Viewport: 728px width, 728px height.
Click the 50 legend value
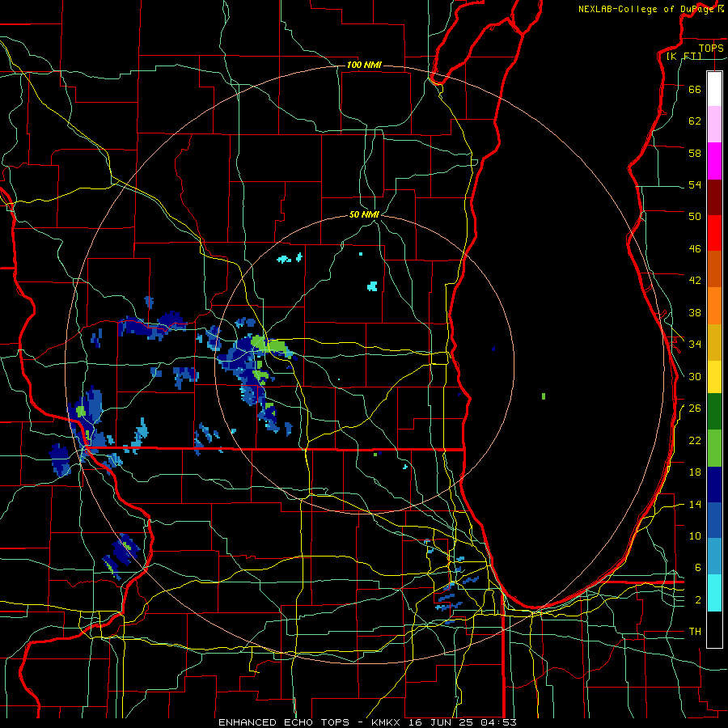[695, 217]
